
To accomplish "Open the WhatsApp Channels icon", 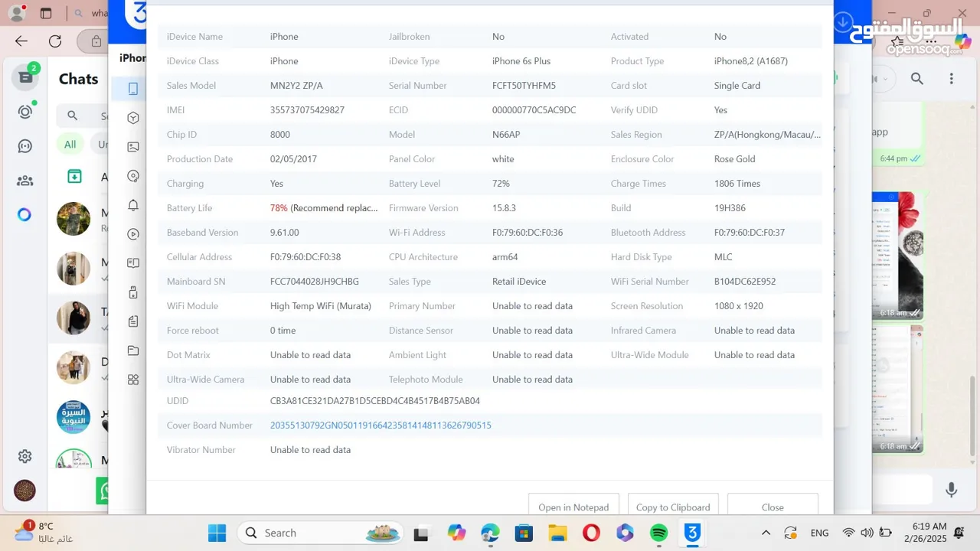I will [x=25, y=146].
